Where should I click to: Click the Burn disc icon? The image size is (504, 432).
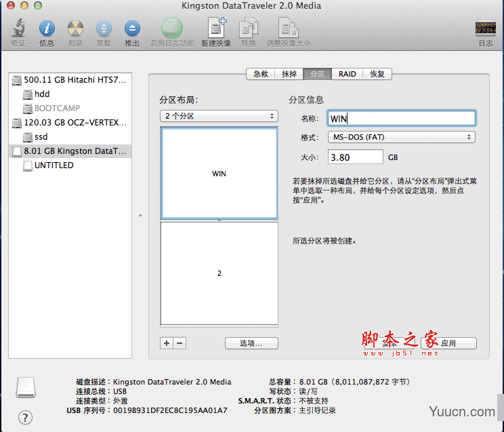click(75, 28)
